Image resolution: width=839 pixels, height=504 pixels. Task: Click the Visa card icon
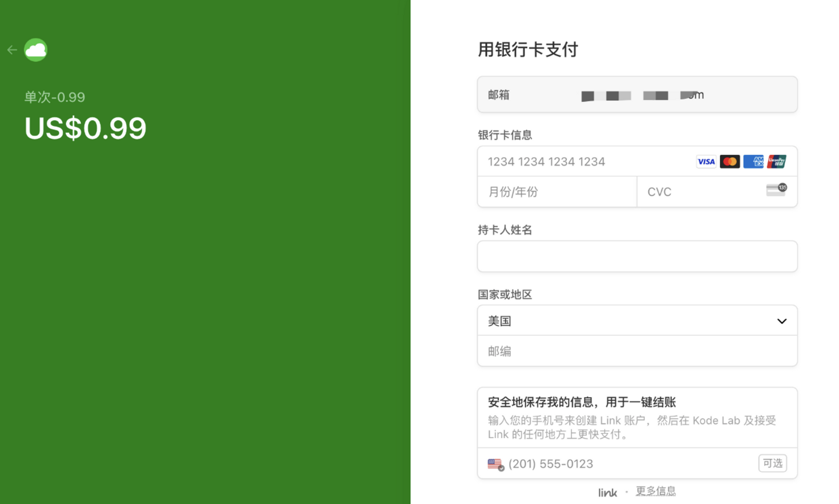706,162
